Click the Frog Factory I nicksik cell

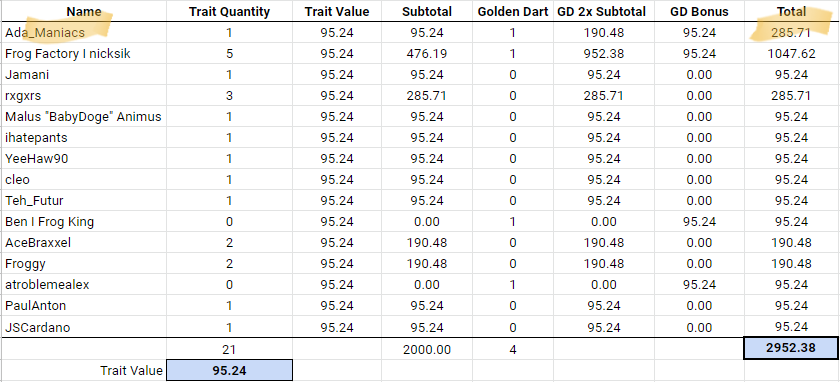tap(84, 54)
